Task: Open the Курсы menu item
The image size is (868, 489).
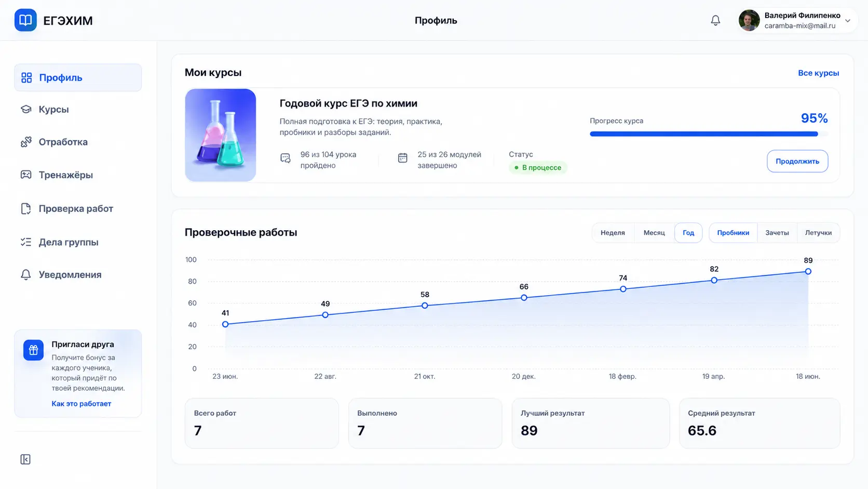Action: [x=78, y=109]
